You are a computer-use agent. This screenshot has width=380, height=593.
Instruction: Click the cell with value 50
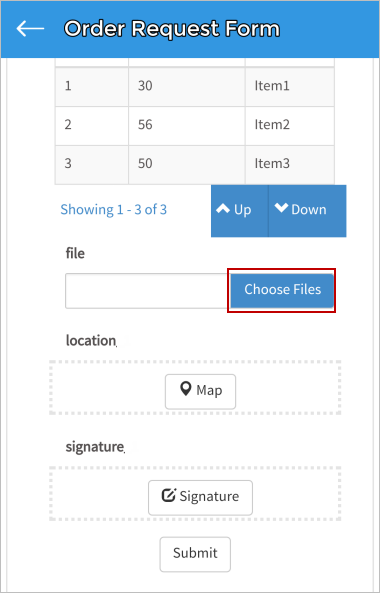click(187, 165)
